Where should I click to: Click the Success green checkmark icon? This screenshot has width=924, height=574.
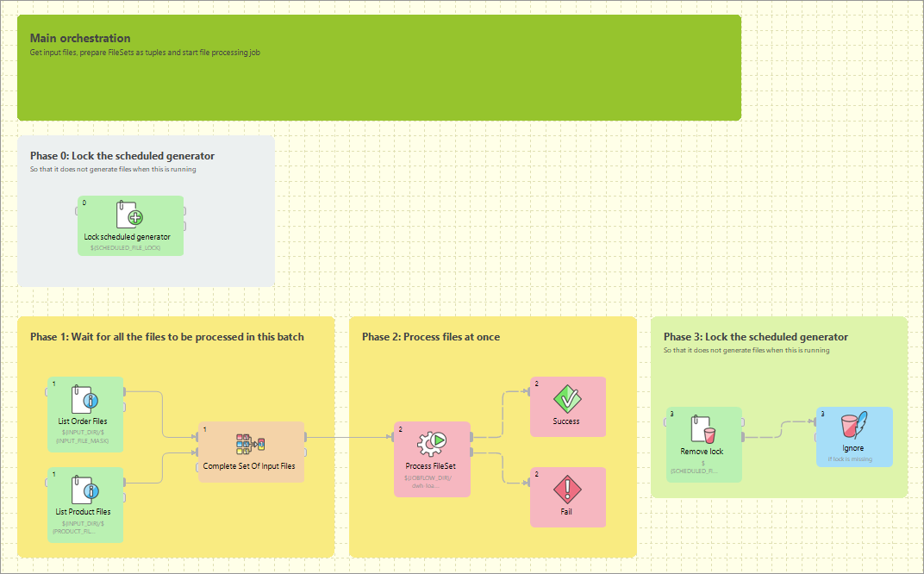tap(567, 398)
